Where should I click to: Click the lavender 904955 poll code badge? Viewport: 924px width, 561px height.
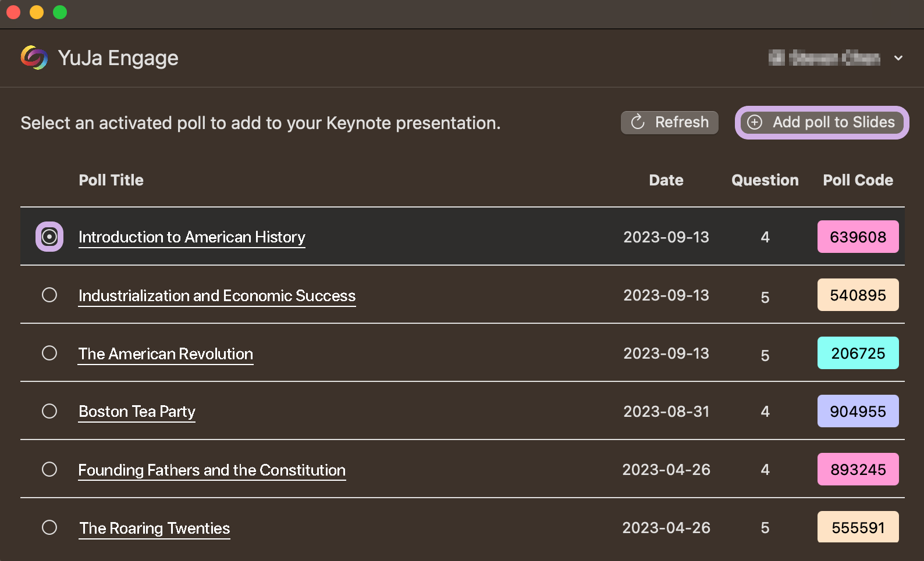click(x=858, y=411)
